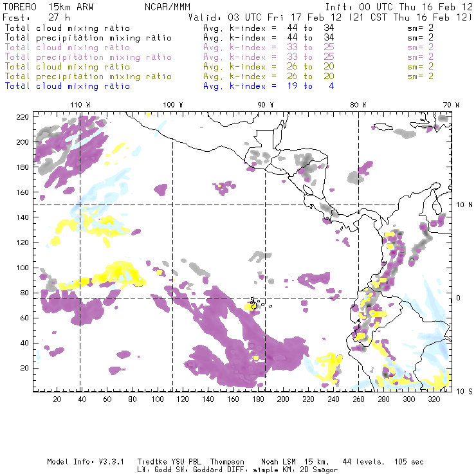Viewport: 476px width, 476px height.
Task: Select the 'NCAR/MMM' header label
Action: tap(168, 7)
